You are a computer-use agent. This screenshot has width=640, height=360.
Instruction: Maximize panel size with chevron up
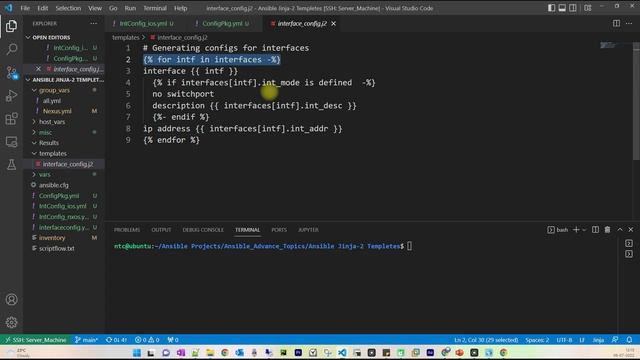[x=620, y=230]
